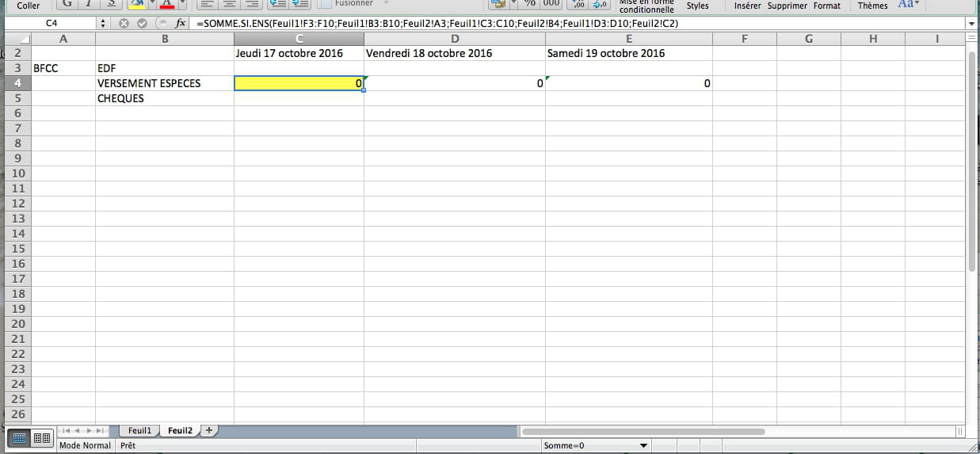Align text to the right
This screenshot has width=980, height=454.
click(251, 4)
